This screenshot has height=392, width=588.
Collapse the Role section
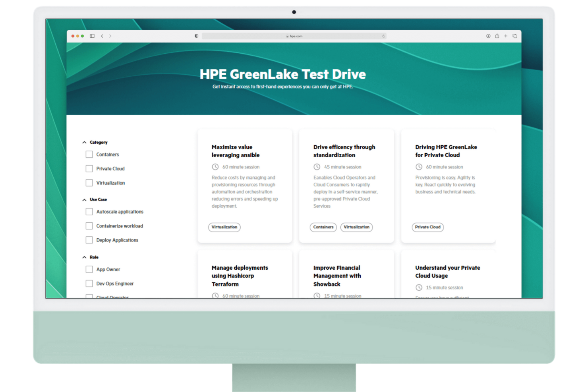point(84,257)
